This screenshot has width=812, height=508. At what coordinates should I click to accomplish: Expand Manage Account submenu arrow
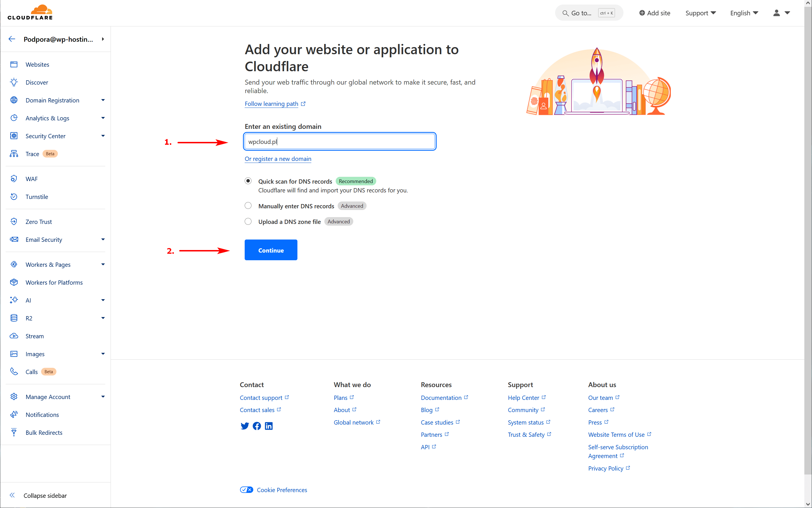tap(103, 396)
